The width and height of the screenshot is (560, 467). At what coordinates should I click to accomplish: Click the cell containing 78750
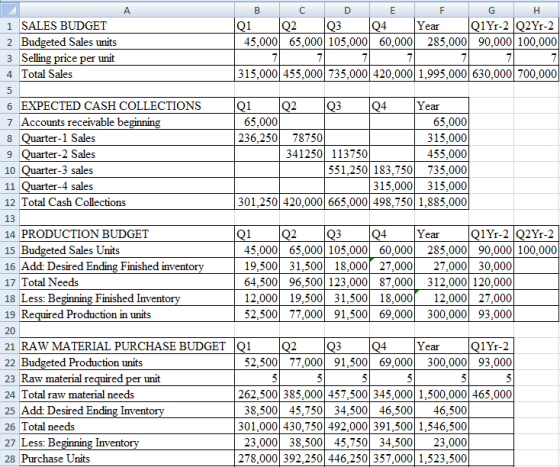click(302, 138)
